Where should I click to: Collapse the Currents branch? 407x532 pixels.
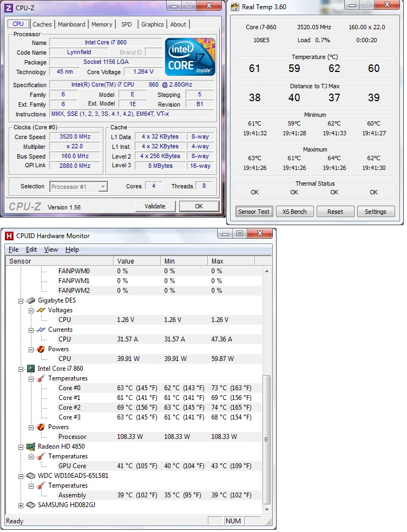coord(31,330)
